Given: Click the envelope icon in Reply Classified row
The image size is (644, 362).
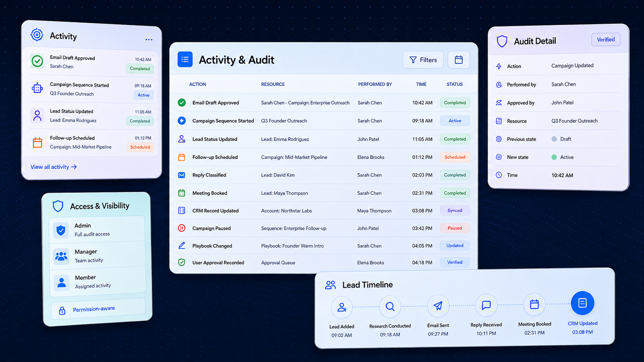Looking at the screenshot, I should (x=182, y=175).
